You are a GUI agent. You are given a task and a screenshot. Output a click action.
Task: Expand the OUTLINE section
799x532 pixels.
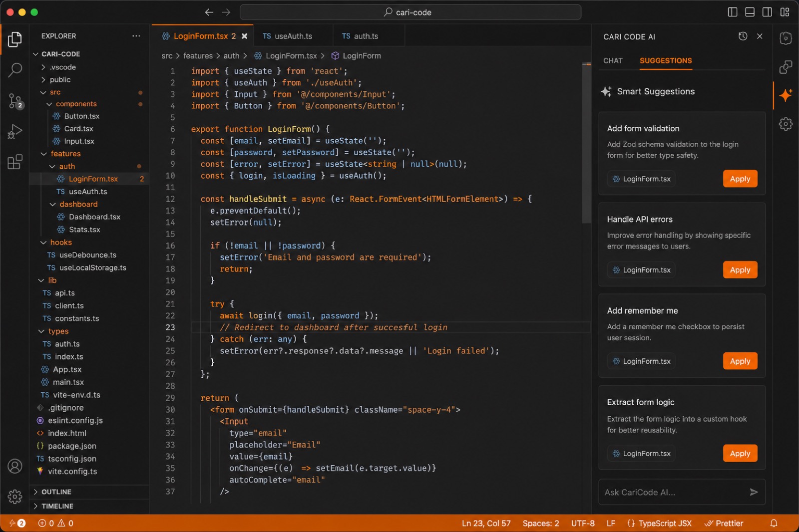tap(89, 492)
